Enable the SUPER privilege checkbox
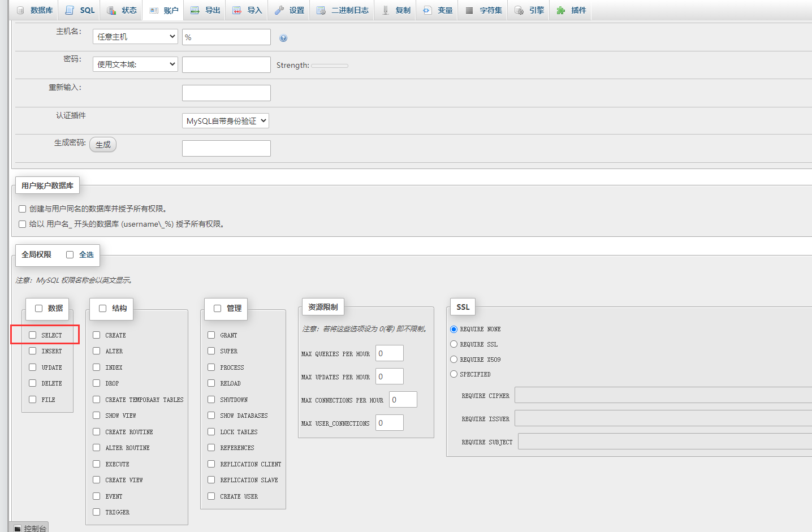This screenshot has height=532, width=812. click(211, 351)
